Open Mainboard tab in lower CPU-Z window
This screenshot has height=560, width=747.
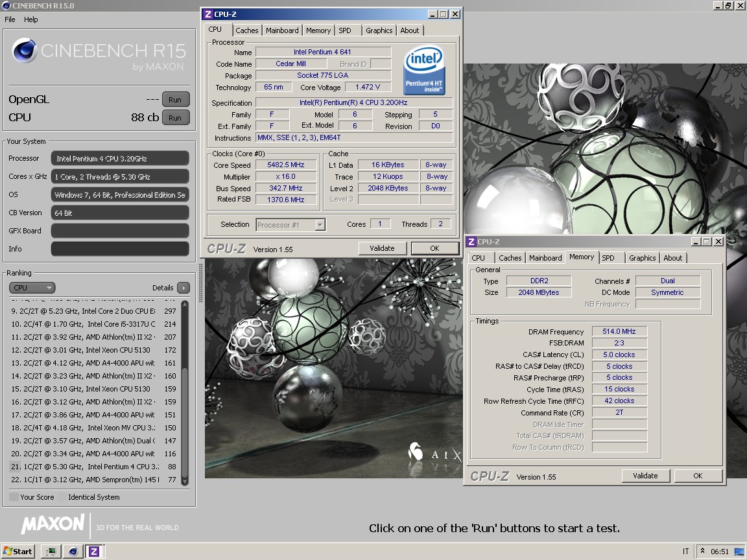tap(545, 258)
